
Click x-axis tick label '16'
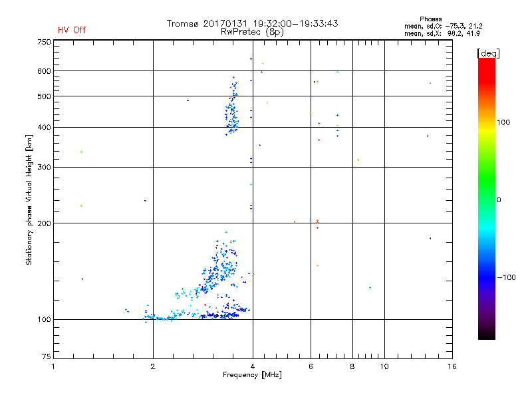(452, 366)
